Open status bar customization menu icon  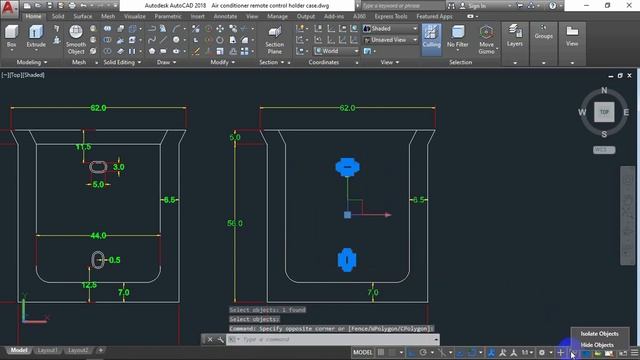[634, 353]
